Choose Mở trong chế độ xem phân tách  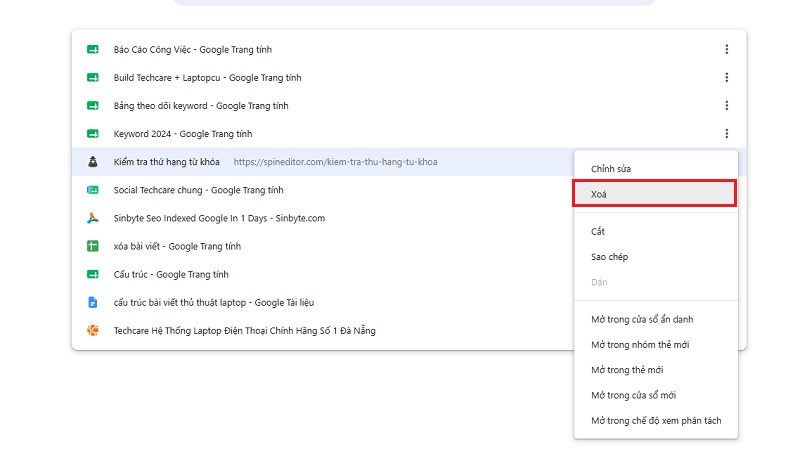[656, 421]
